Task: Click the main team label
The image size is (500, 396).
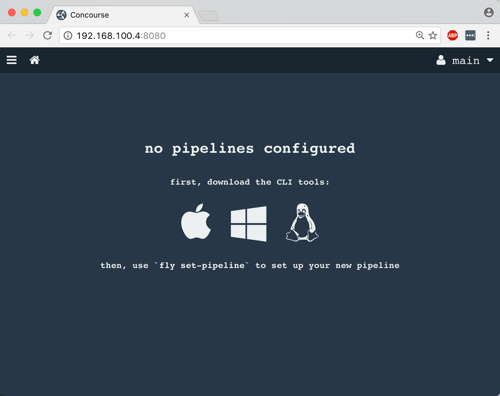Action: tap(466, 61)
